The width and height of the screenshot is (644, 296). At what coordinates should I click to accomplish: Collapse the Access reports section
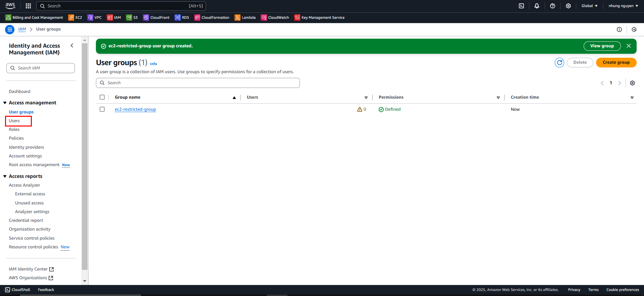[5, 176]
